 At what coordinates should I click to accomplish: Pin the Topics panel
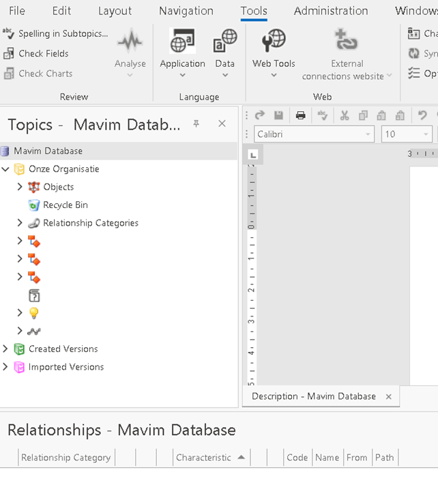[x=196, y=124]
